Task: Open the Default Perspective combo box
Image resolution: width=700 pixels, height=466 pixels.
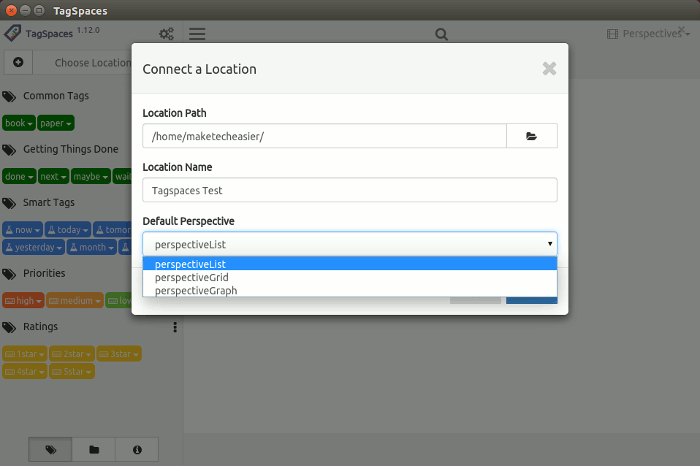Action: 350,244
